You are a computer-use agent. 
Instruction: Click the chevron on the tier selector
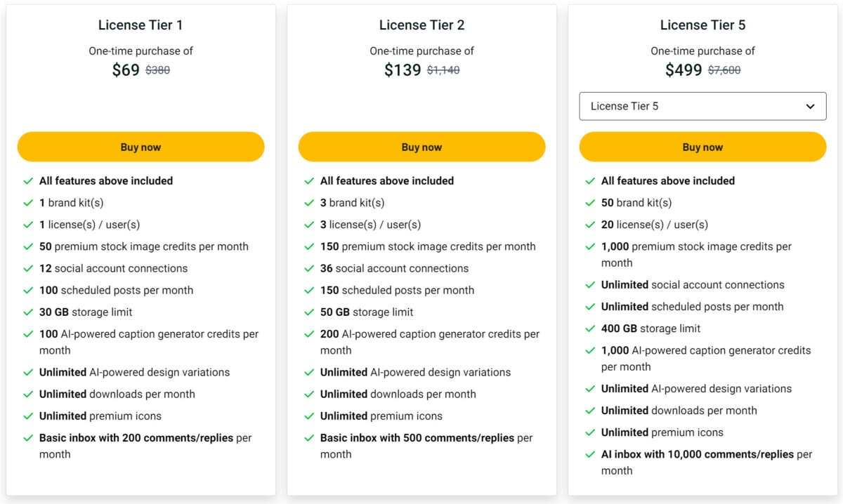coord(811,106)
